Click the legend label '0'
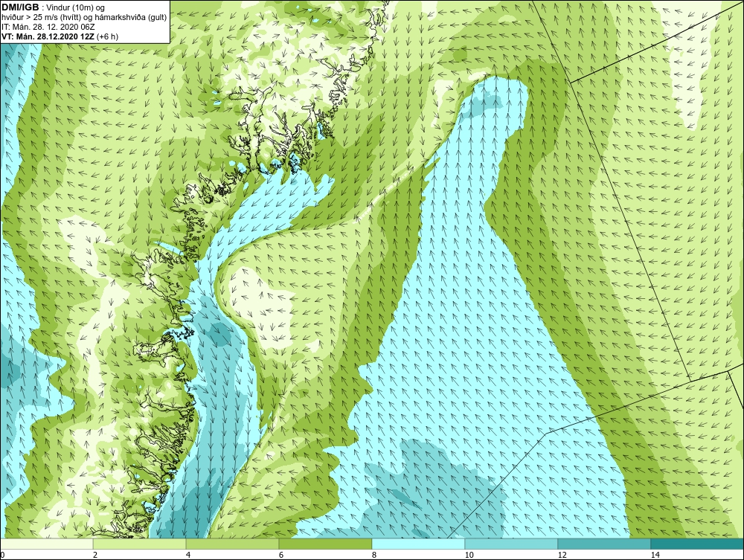Screen dimensions: 744x560 (2, 555)
